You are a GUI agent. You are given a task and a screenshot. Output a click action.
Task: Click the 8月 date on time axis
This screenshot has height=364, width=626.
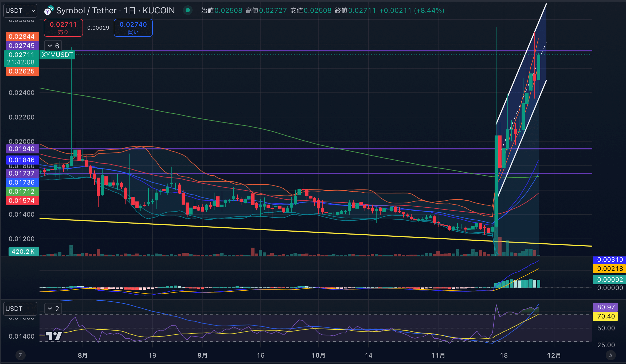83,355
